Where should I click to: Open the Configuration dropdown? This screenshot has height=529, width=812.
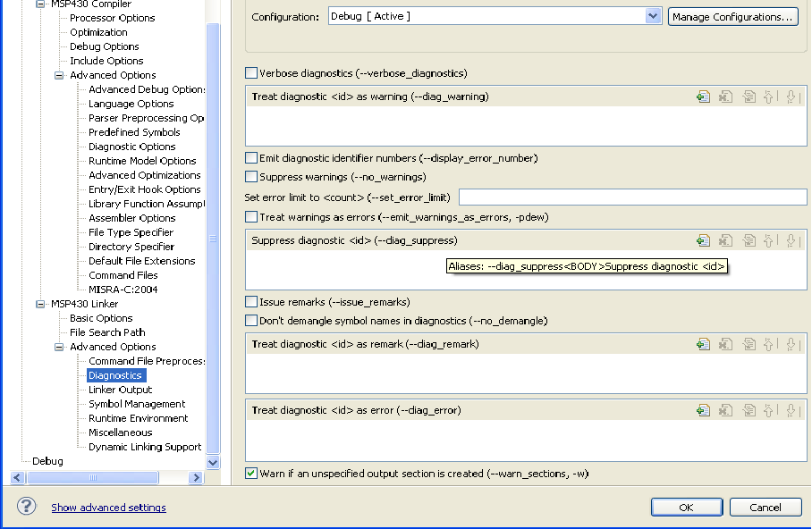pos(653,16)
